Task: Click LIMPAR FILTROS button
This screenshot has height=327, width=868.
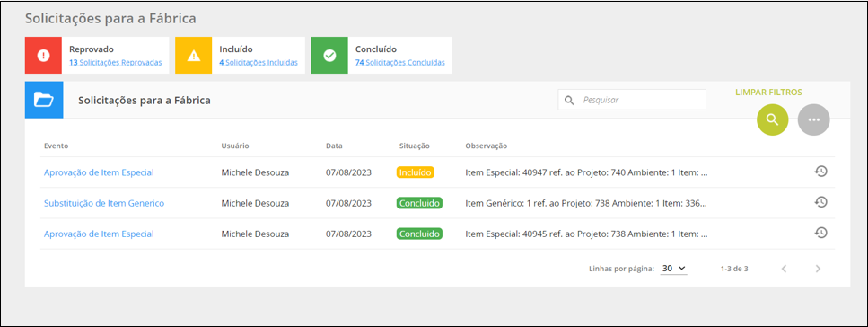Action: click(768, 92)
